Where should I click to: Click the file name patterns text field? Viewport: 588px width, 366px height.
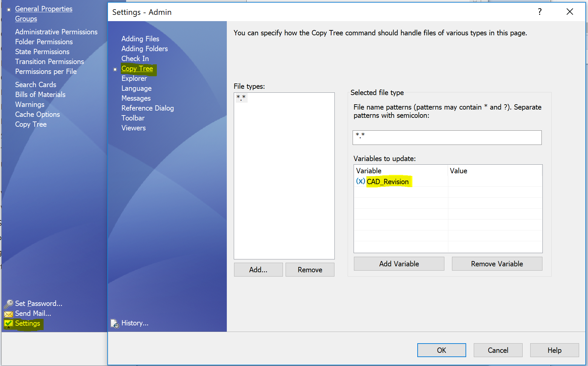[447, 138]
